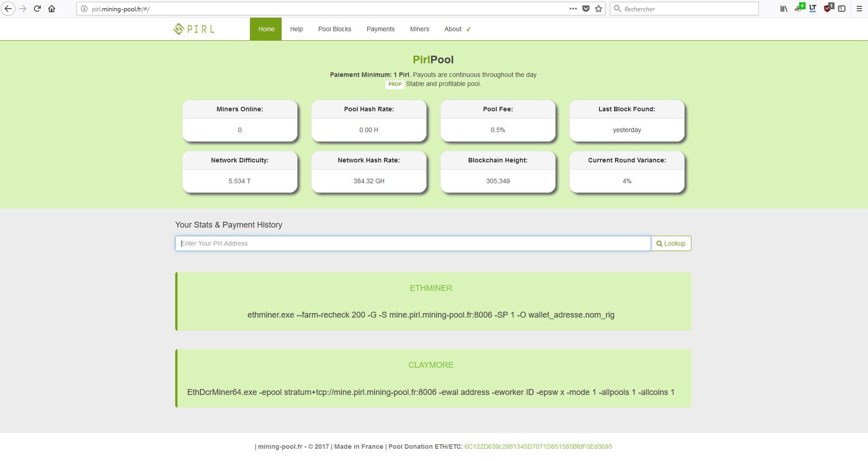Image resolution: width=868 pixels, height=461 pixels.
Task: Open the Miners page
Action: pos(419,29)
